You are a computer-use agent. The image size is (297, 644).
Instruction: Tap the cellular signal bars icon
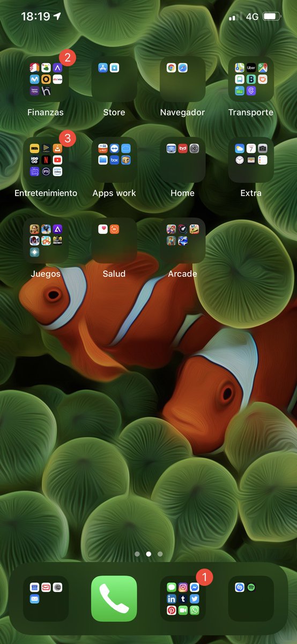[x=235, y=17]
